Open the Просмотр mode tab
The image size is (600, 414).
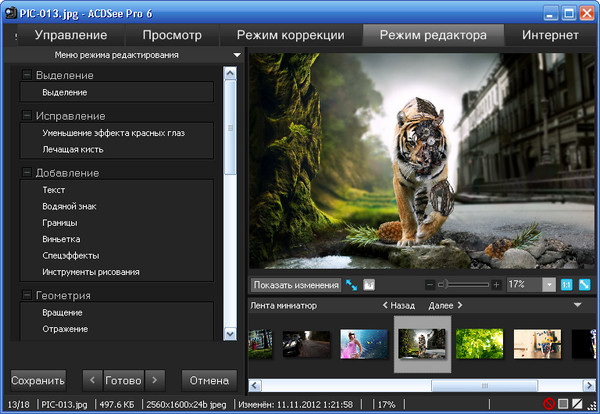pyautogui.click(x=172, y=35)
